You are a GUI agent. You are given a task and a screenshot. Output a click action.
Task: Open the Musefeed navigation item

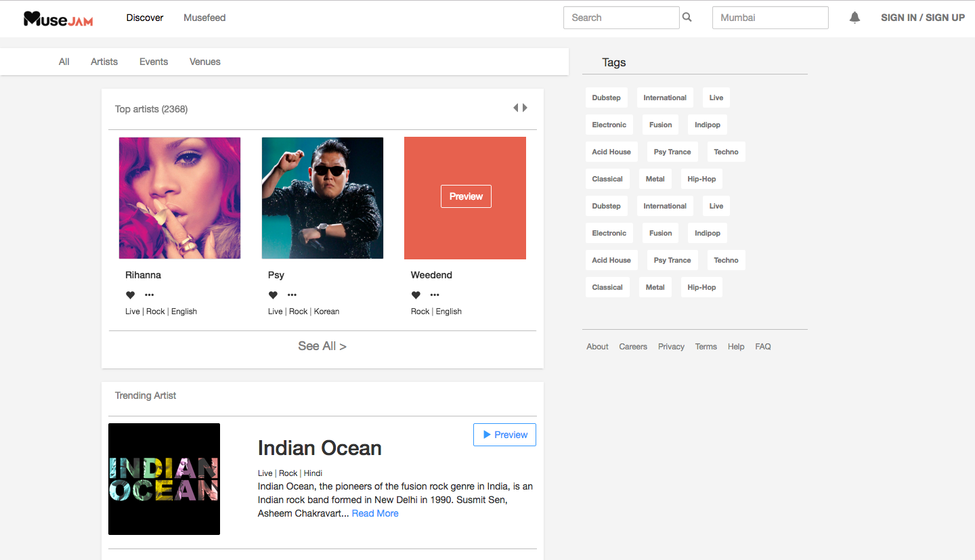204,18
